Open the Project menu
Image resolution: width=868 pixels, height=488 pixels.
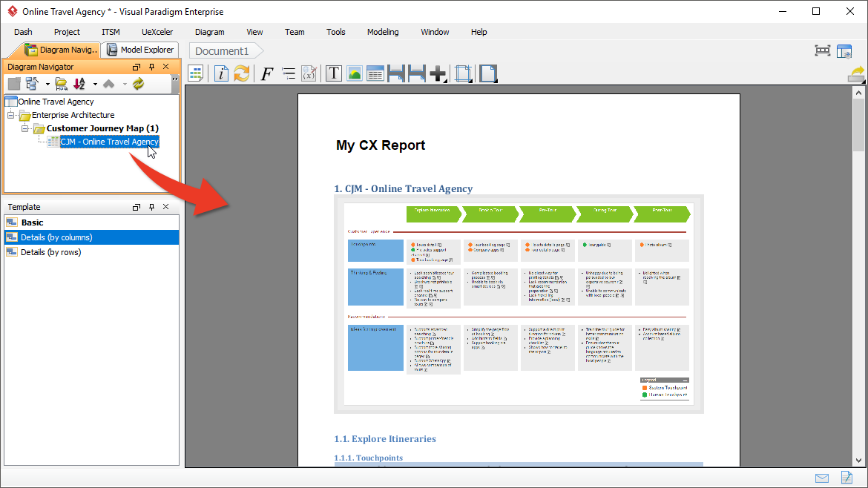point(67,32)
